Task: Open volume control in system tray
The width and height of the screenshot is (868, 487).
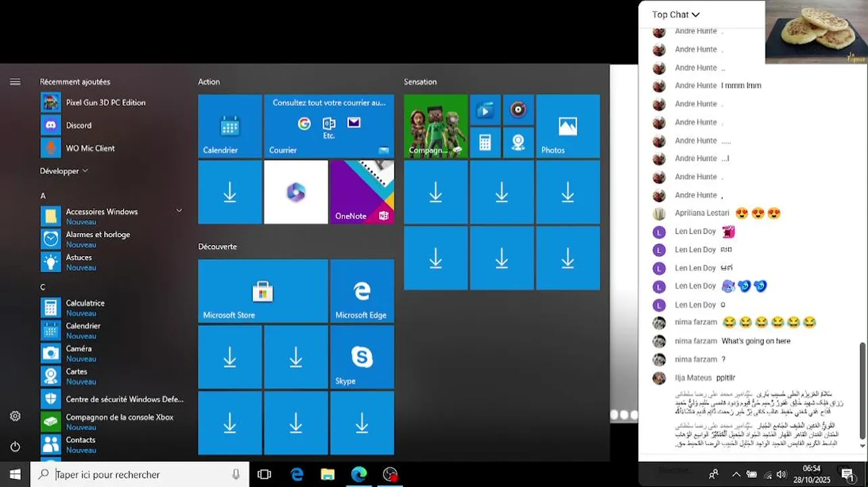Action: [x=781, y=475]
